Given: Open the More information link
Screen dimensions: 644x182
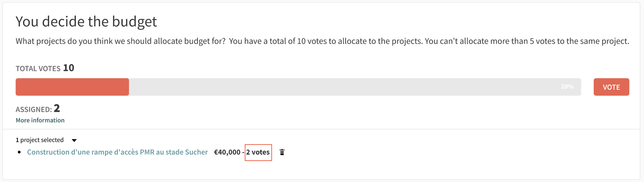Looking at the screenshot, I should [x=40, y=120].
